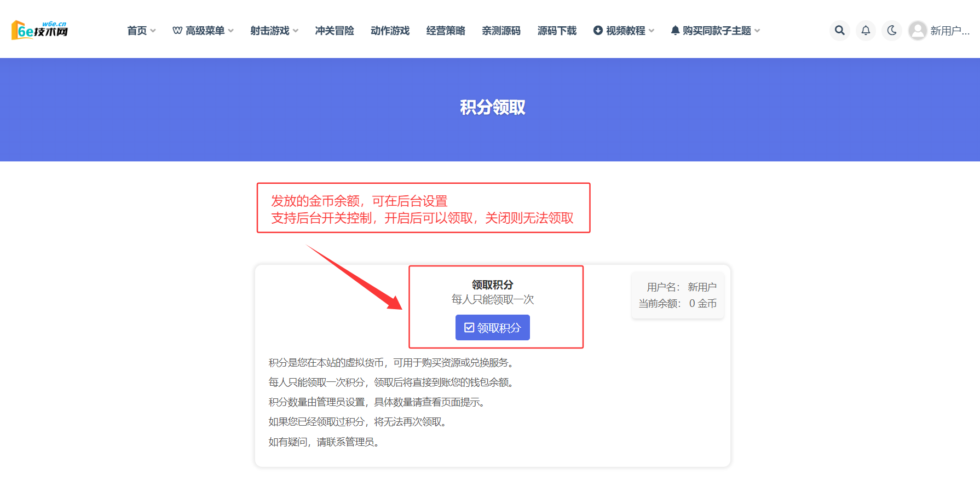Go to 6e技术网 logo homepage
The image size is (980, 493).
tap(39, 31)
